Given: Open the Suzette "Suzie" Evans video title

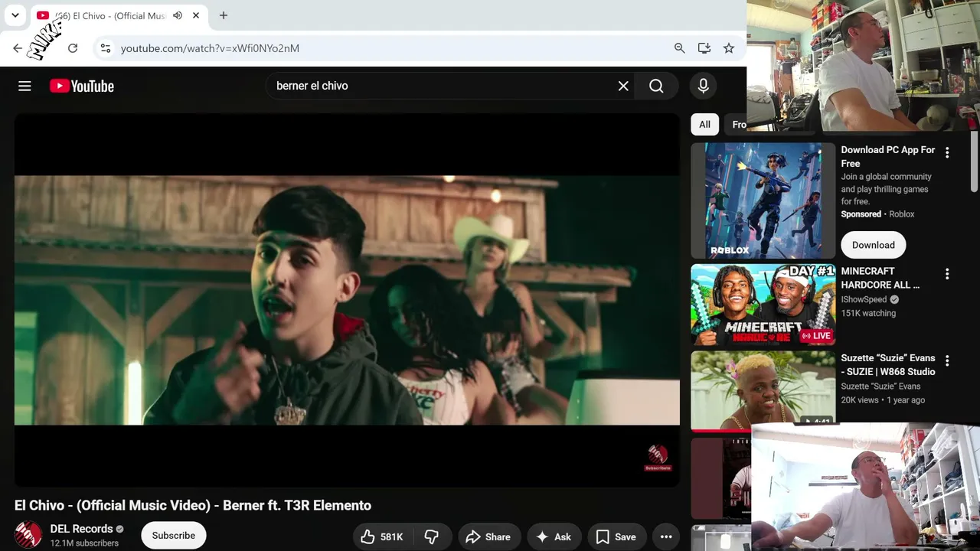Looking at the screenshot, I should 888,365.
